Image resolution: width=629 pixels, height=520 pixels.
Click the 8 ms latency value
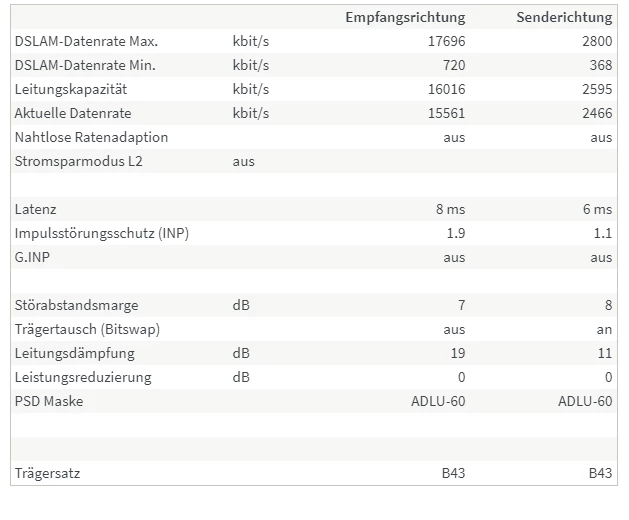pos(450,209)
